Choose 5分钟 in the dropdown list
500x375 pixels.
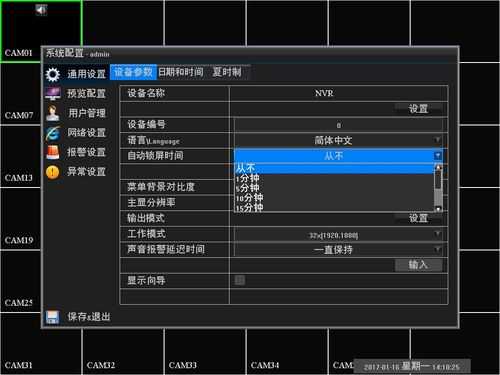(x=334, y=188)
